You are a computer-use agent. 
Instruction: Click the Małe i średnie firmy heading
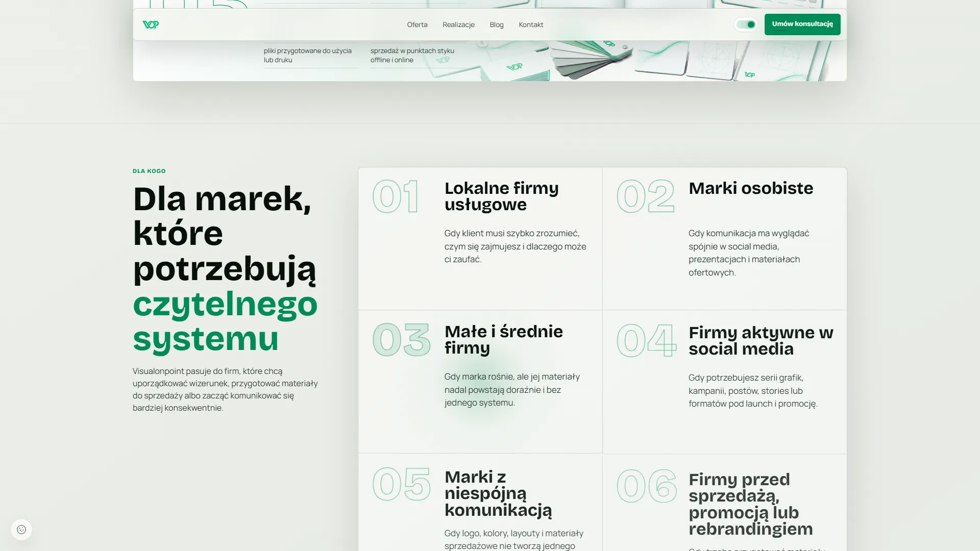[x=503, y=339]
